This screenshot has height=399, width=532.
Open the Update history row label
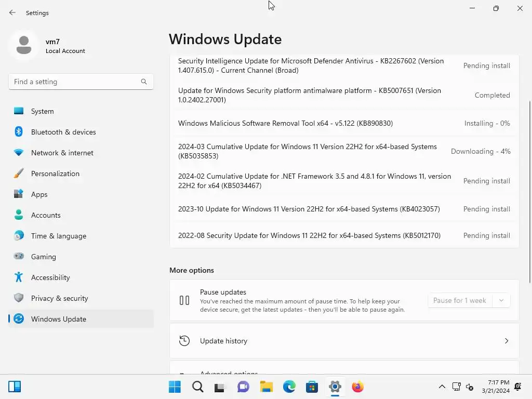(223, 341)
